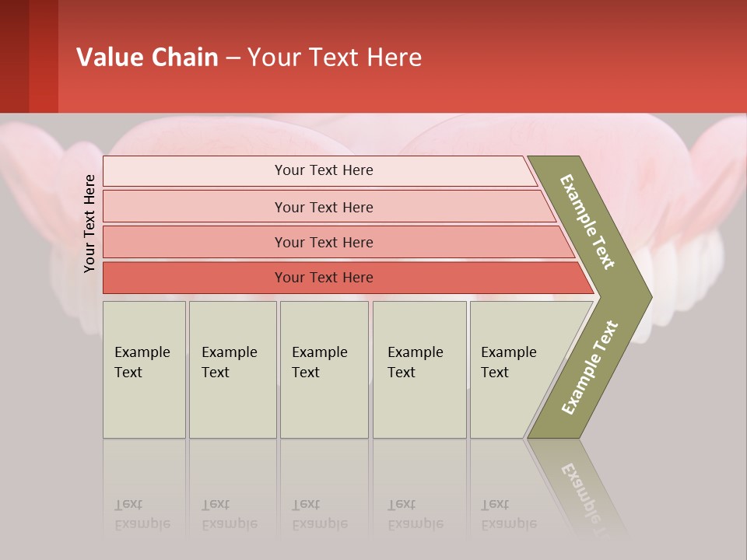Click the second "Example Text" box

point(232,369)
